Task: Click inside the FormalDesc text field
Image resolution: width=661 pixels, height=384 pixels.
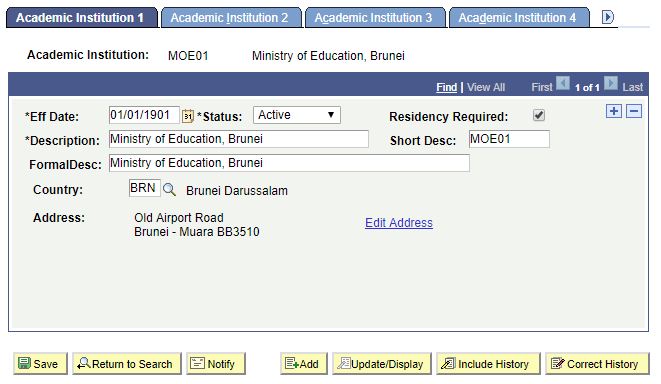Action: pyautogui.click(x=289, y=163)
